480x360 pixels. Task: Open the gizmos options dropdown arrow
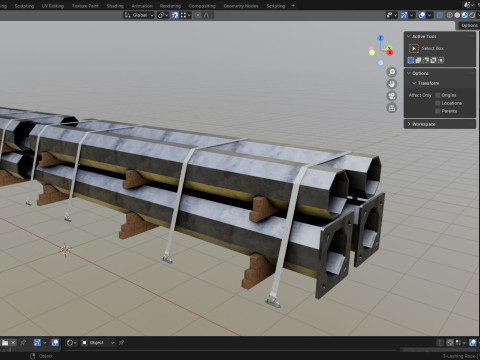coord(412,15)
